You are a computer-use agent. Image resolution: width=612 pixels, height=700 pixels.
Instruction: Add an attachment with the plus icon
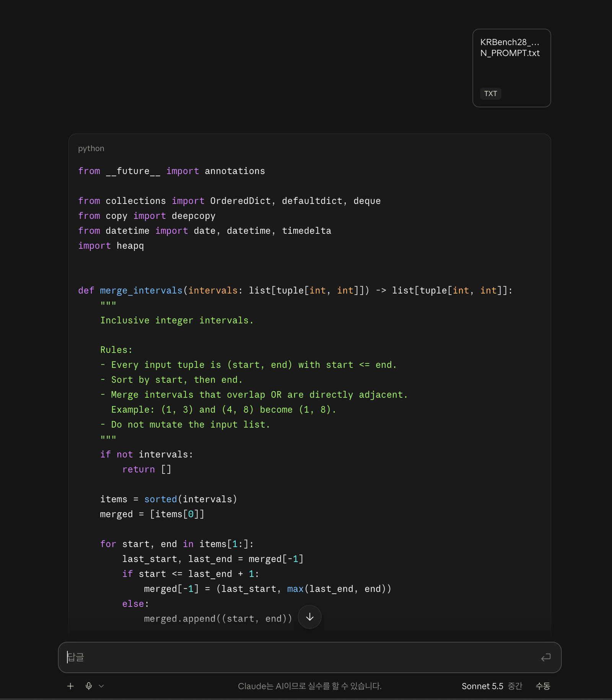tap(70, 686)
